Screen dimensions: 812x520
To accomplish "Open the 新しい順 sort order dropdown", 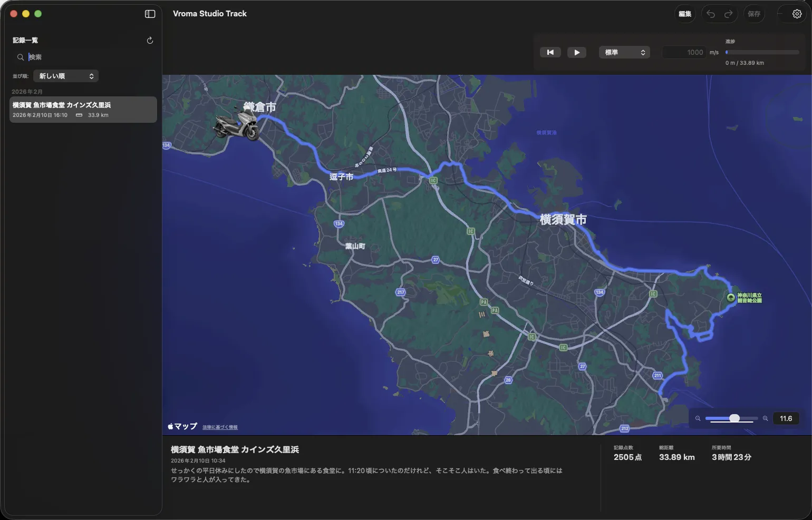I will 65,76.
